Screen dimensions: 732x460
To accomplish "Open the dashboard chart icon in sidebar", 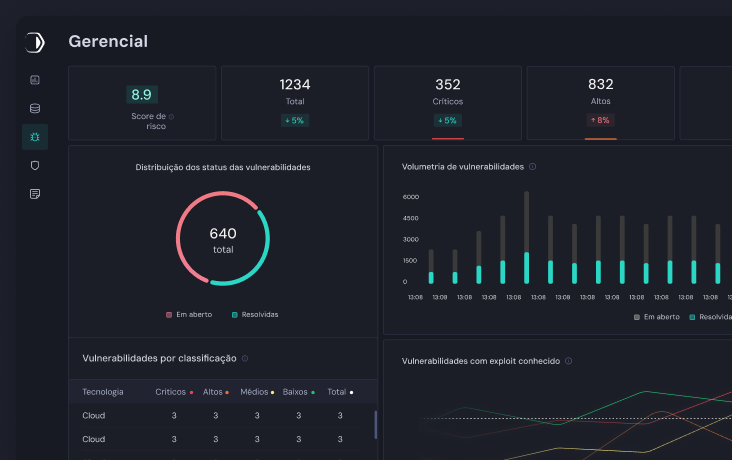I will [x=35, y=80].
